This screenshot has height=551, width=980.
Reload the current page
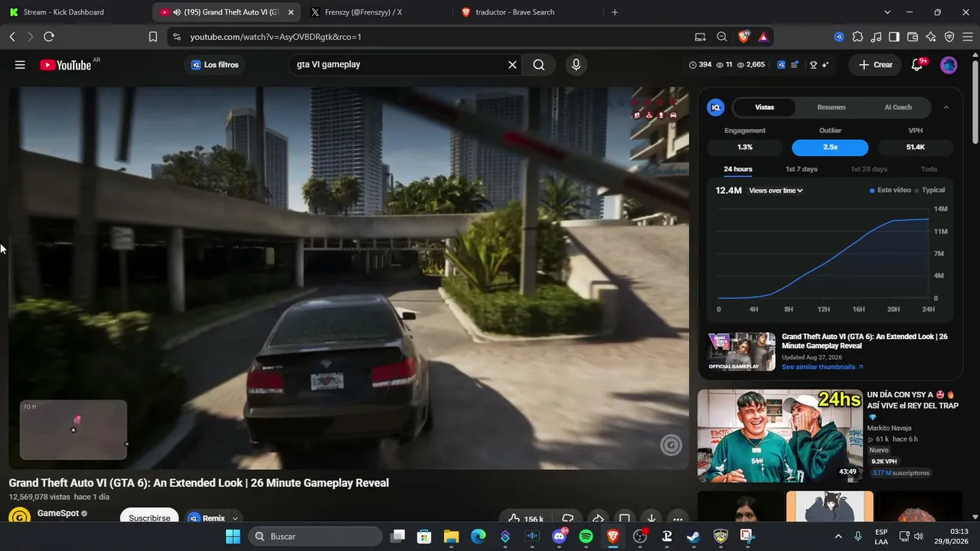tap(49, 37)
